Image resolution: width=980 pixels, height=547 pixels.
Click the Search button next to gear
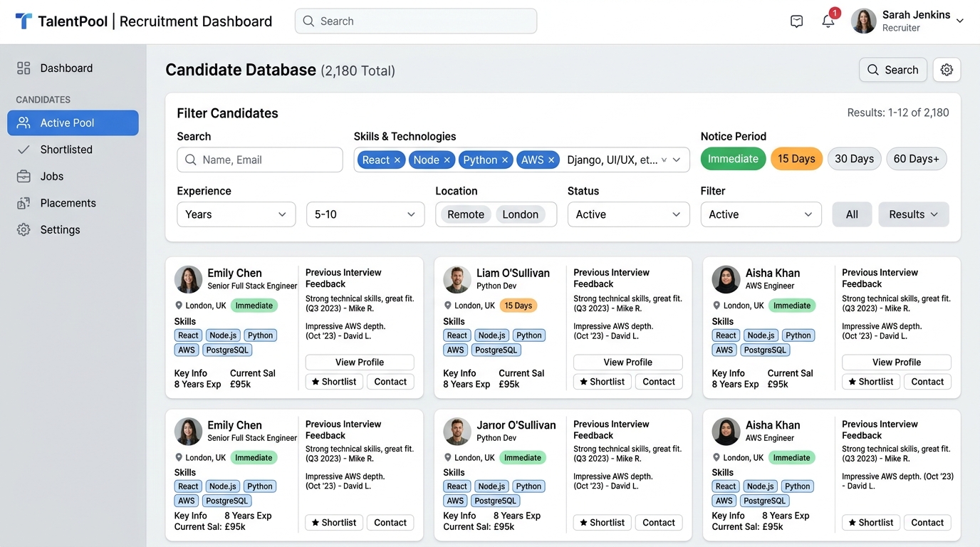coord(893,70)
